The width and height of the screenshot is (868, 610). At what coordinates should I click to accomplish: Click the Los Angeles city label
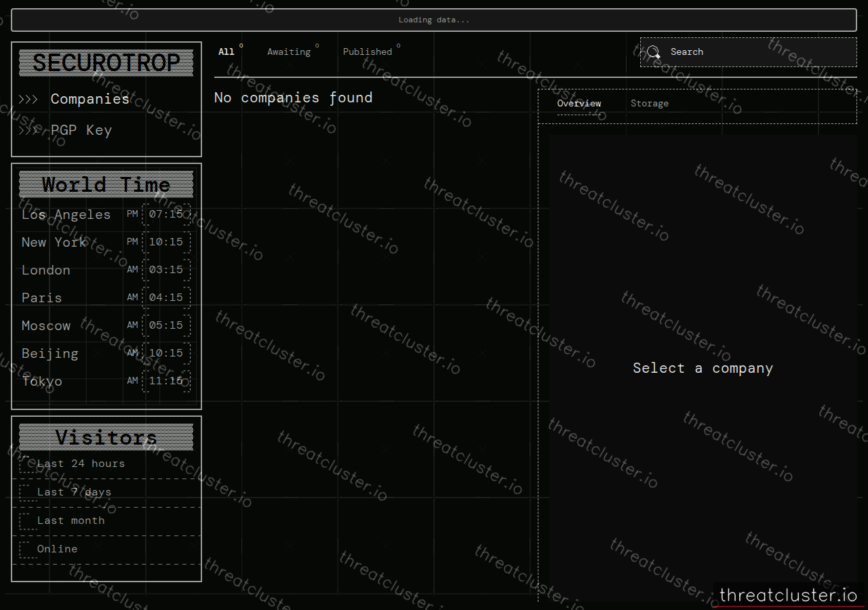click(66, 215)
